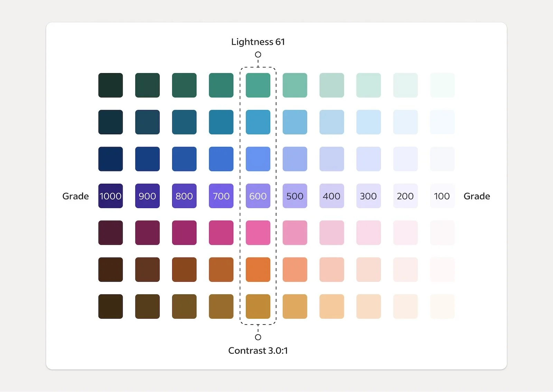Choose the dark olive-brown swatch in the 1000 column
Image resolution: width=553 pixels, height=392 pixels.
point(111,307)
